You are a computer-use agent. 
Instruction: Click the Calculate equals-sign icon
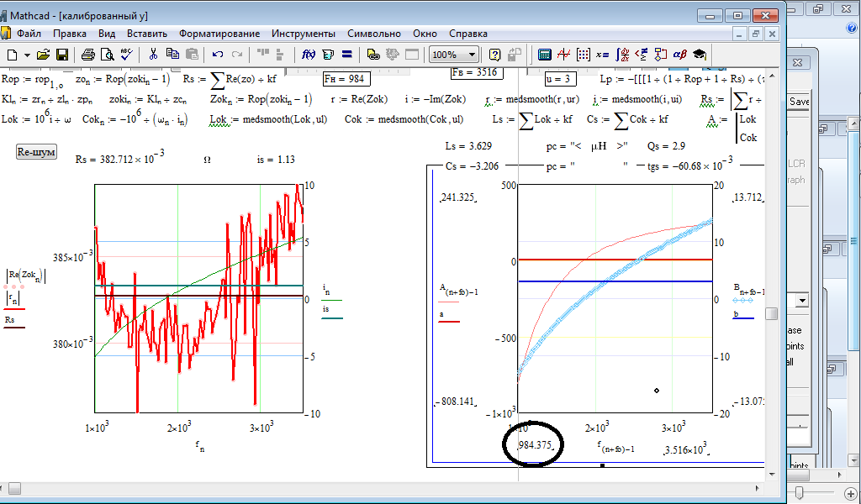click(347, 55)
